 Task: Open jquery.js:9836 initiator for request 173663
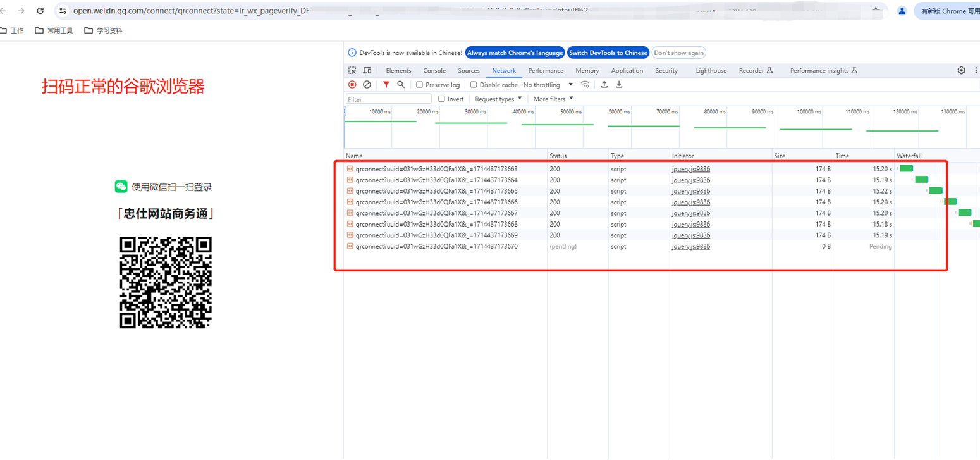coord(691,169)
